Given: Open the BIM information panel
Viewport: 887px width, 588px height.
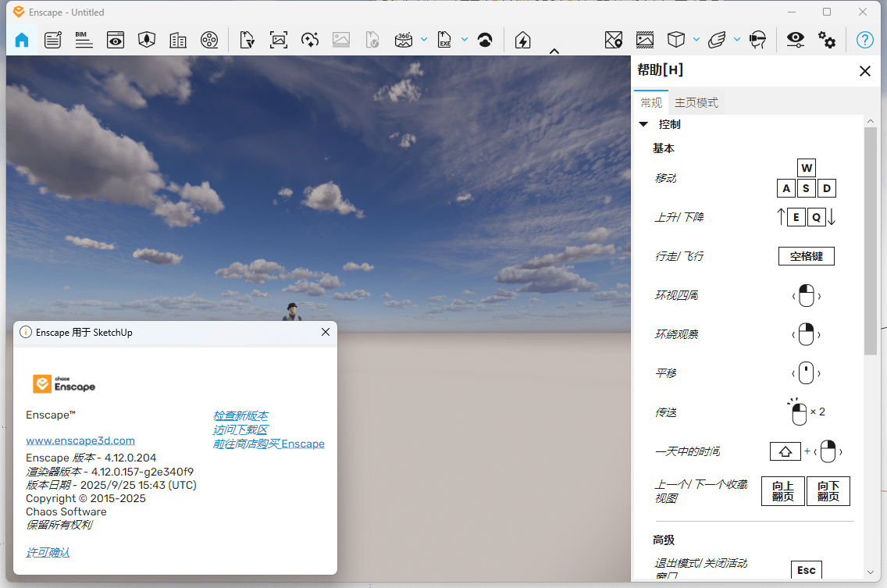Looking at the screenshot, I should pyautogui.click(x=84, y=40).
